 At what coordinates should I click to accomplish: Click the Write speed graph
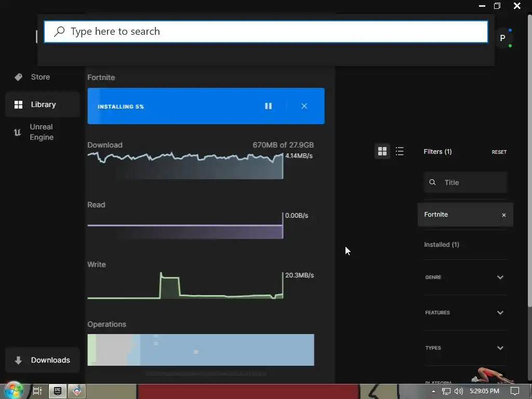pos(185,285)
